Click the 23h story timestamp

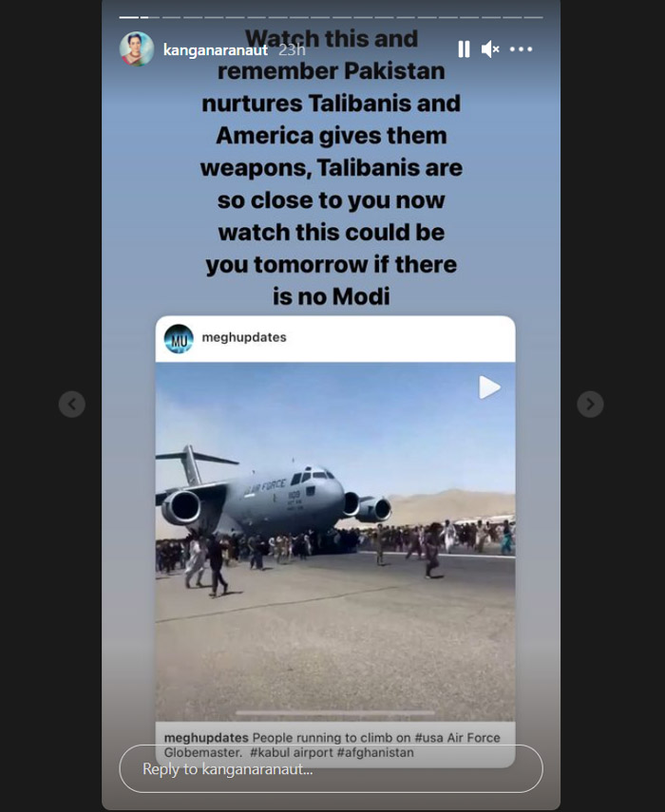(292, 49)
